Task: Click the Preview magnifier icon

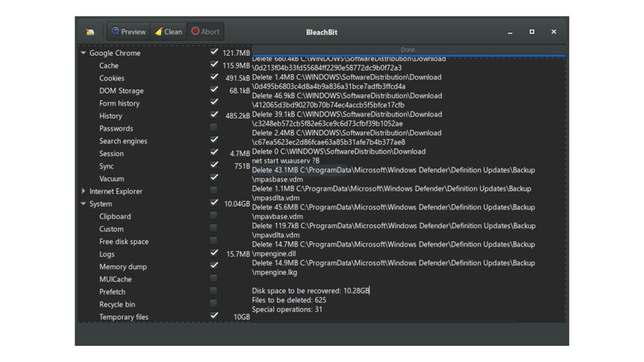Action: [x=115, y=31]
